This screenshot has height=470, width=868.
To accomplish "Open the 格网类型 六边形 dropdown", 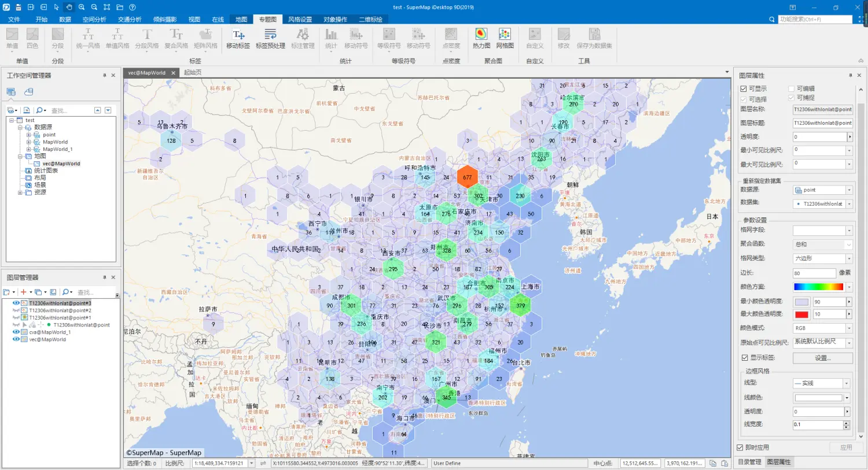I will [849, 258].
